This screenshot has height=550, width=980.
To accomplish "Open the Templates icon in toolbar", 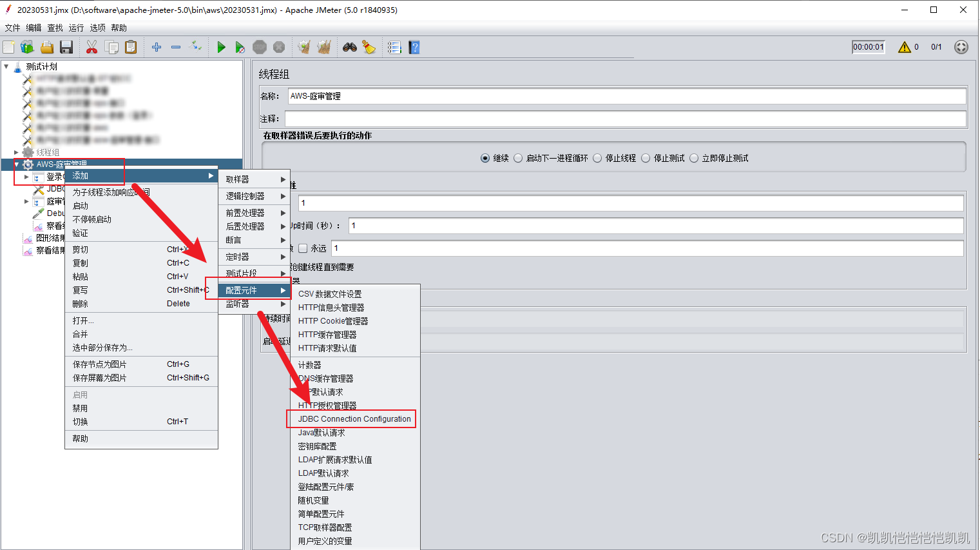I will [x=27, y=47].
